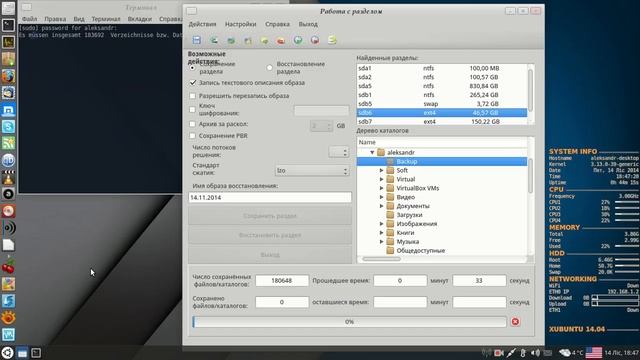The image size is (640, 360).
Task: Click the weather indicator in the panel
Action: (571, 353)
